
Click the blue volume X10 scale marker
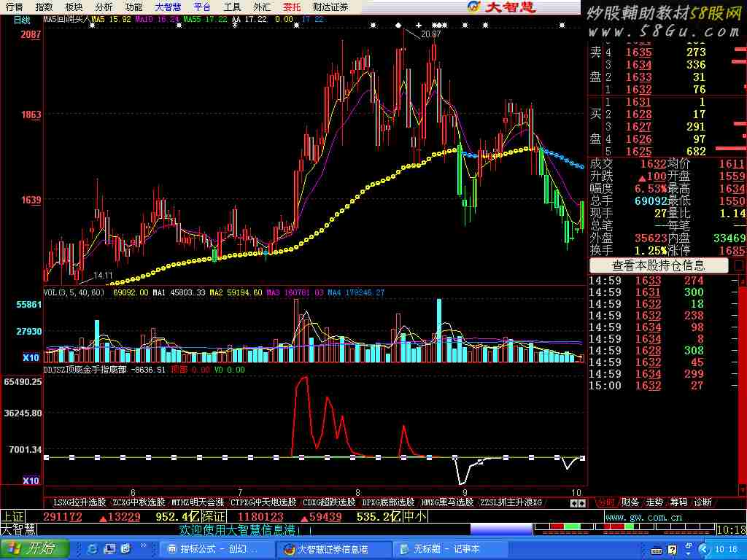point(31,357)
